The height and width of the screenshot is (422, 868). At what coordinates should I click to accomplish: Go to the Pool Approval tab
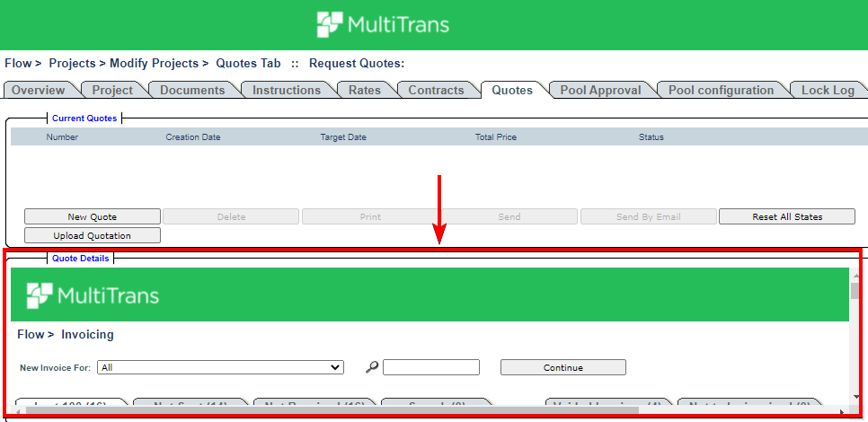600,90
